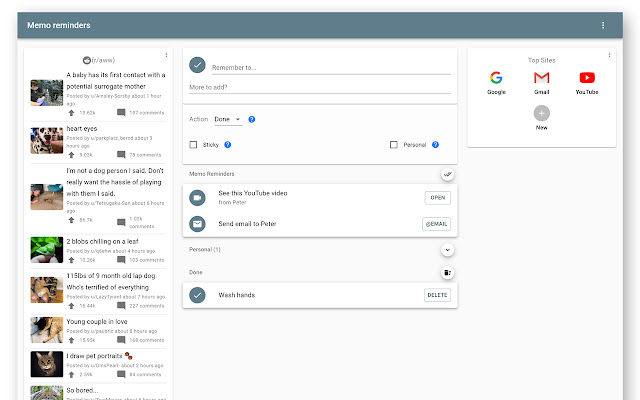
Task: Click the 'More to add?' input field
Action: pyautogui.click(x=320, y=87)
